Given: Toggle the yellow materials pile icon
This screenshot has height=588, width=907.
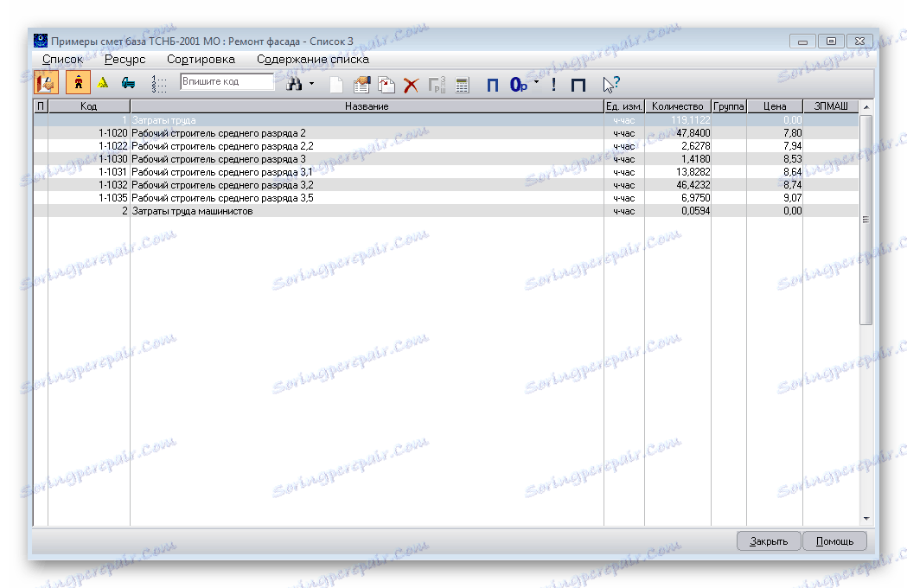Looking at the screenshot, I should 103,83.
